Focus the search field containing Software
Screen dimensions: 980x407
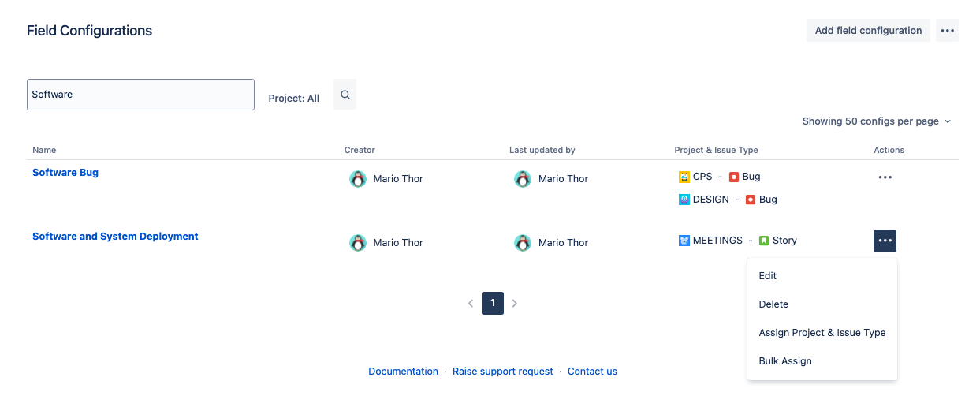point(140,95)
